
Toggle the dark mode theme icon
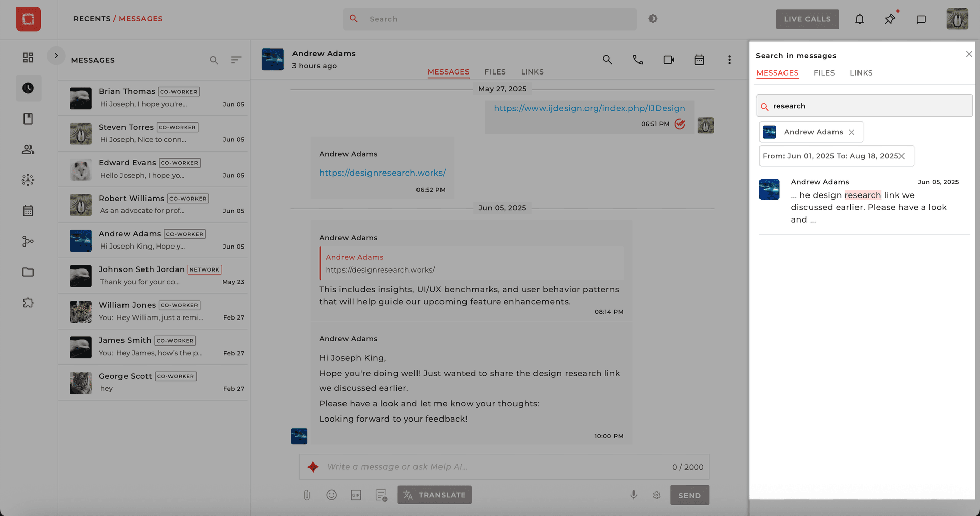pos(653,19)
